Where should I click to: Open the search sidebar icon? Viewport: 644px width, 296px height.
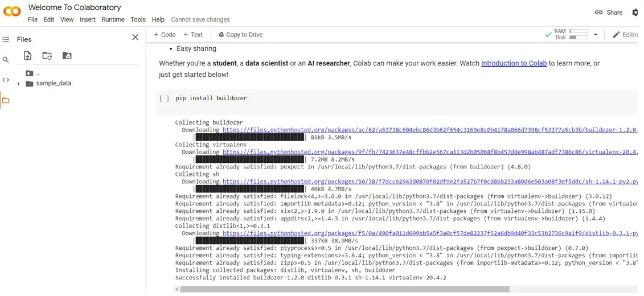tap(6, 60)
